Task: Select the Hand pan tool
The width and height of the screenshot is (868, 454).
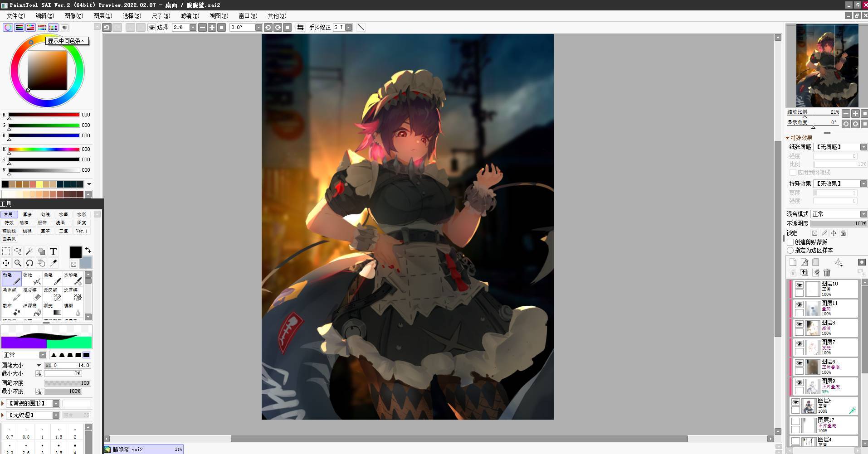Action: [41, 263]
